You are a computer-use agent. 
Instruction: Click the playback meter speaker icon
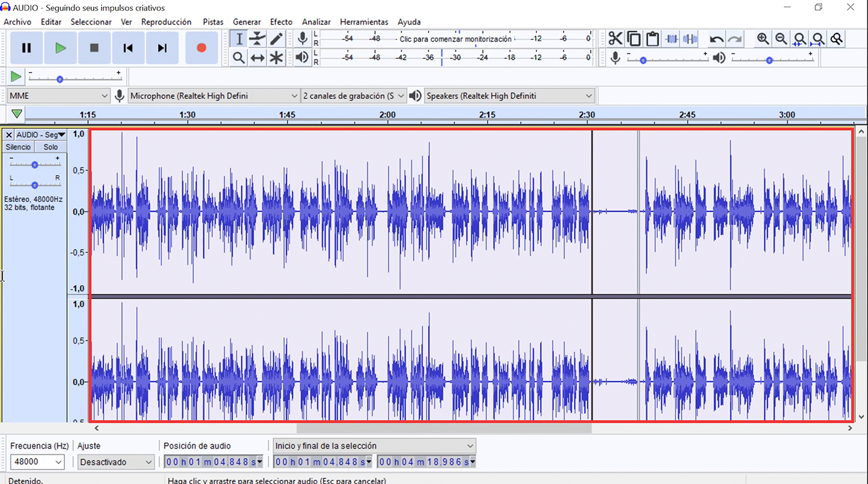tap(302, 58)
